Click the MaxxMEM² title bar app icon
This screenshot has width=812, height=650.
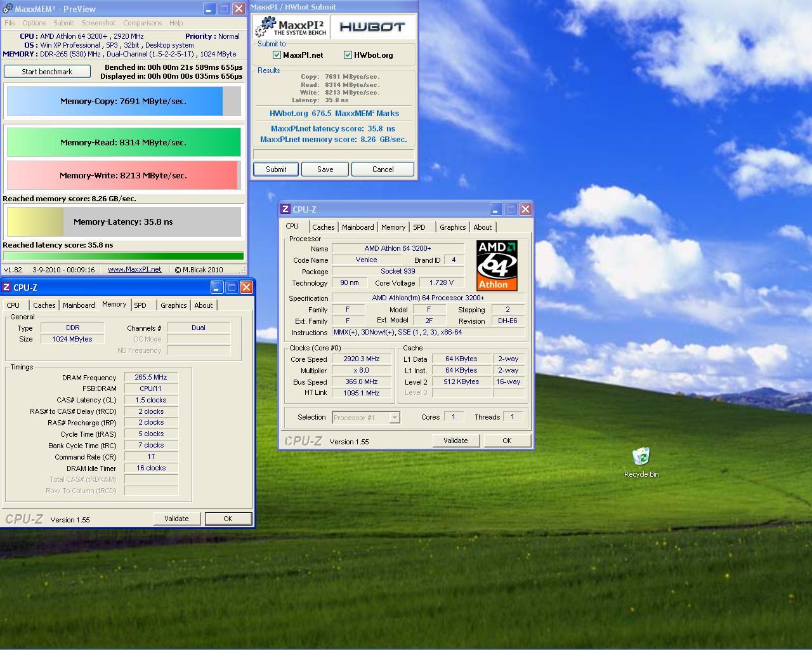tap(8, 9)
